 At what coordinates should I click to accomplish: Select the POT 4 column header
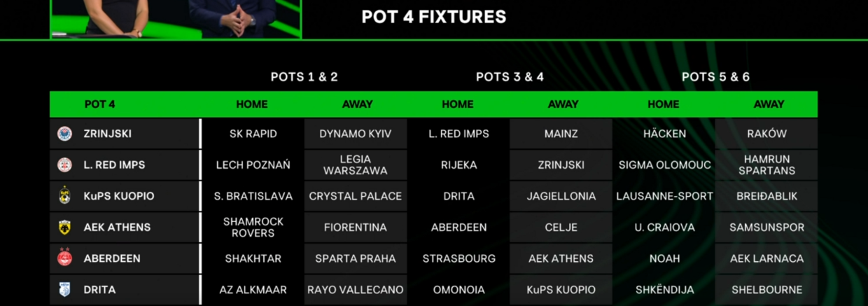[x=99, y=104]
